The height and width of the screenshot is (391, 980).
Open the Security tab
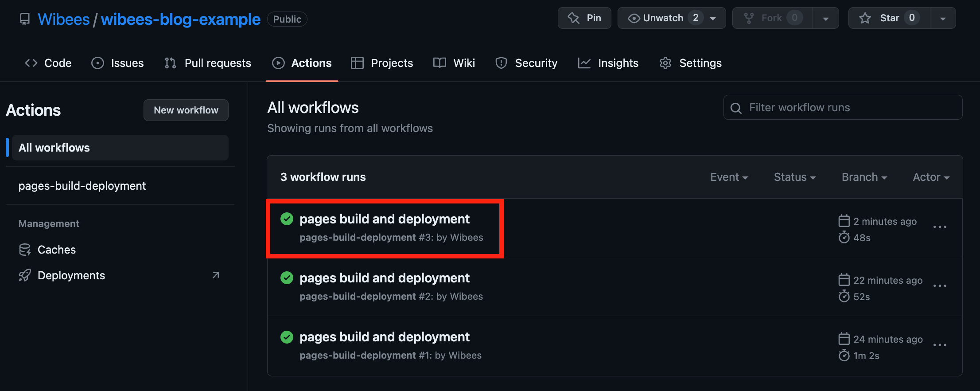526,63
